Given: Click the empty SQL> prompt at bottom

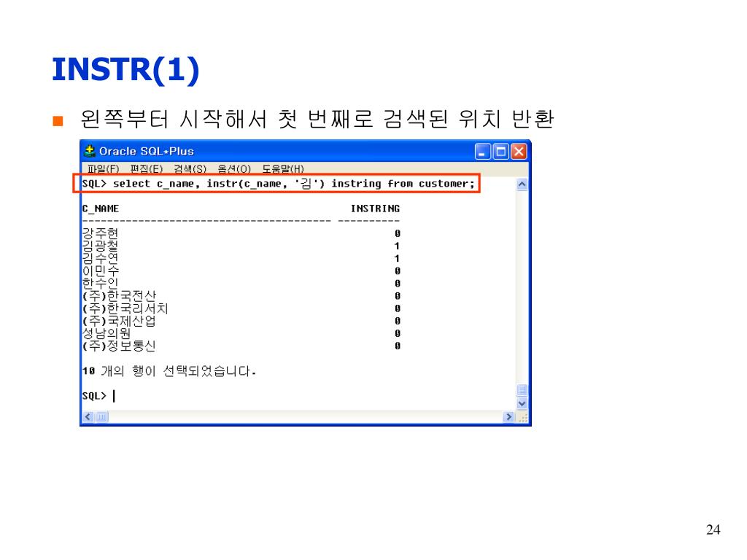Looking at the screenshot, I should [94, 396].
